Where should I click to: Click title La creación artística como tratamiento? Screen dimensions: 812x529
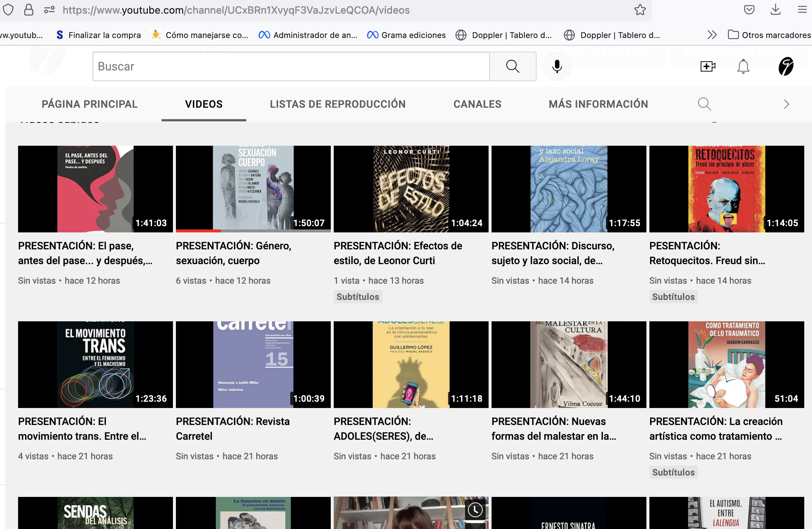[x=716, y=429]
